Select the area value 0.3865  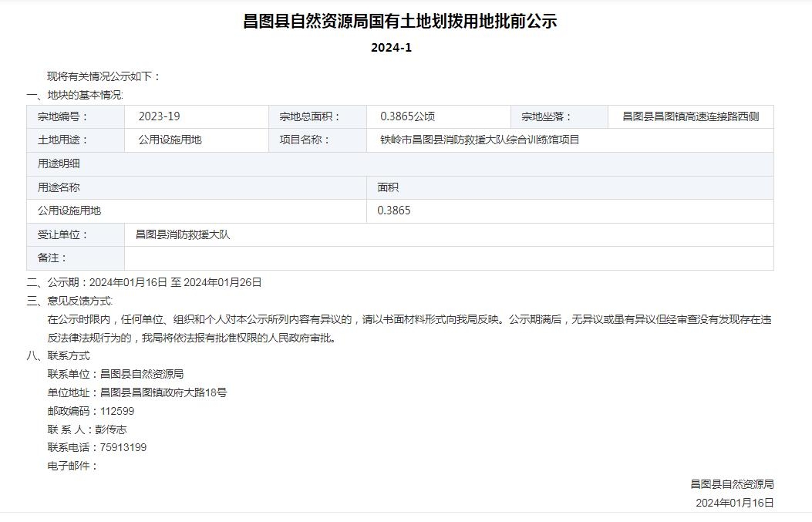point(393,210)
